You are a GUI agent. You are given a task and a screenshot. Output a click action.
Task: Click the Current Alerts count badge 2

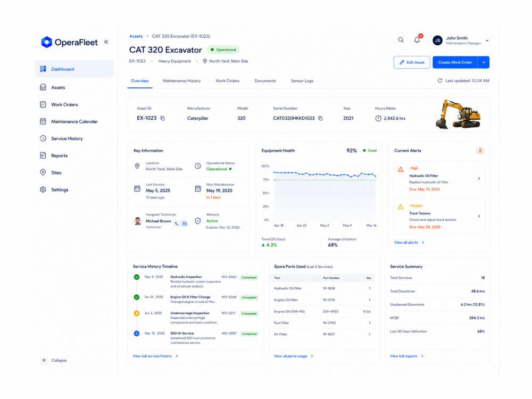pos(480,151)
